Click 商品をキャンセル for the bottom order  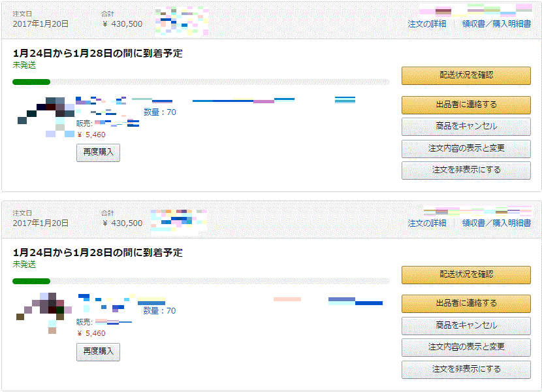466,325
